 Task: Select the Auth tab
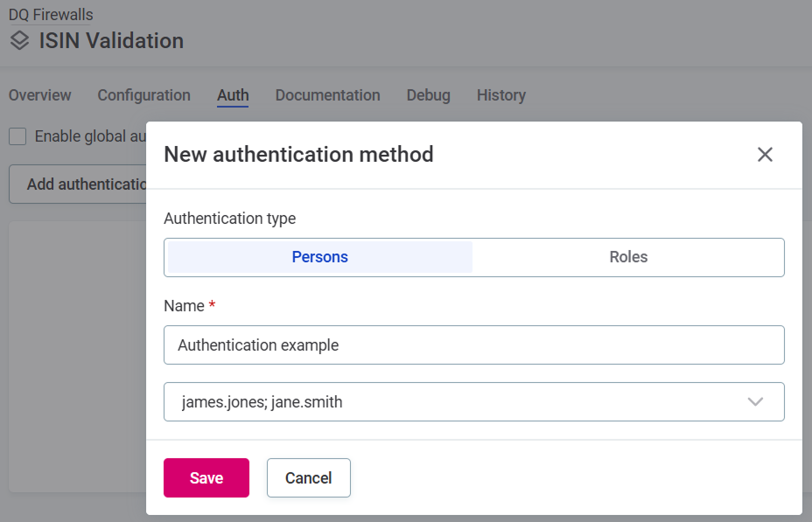pyautogui.click(x=232, y=95)
